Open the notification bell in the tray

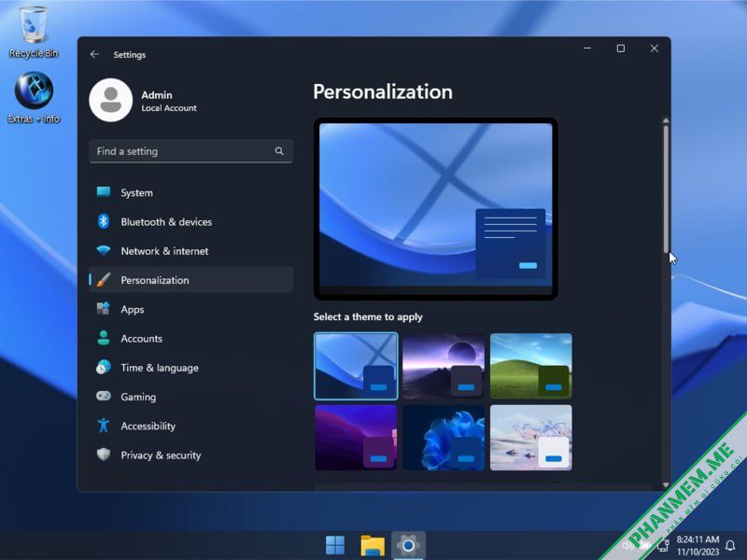(x=730, y=545)
